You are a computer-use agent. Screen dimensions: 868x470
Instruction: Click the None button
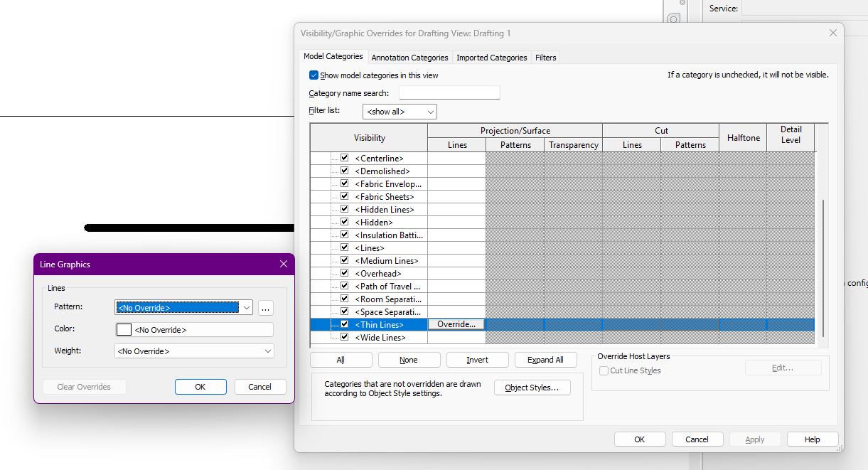click(409, 360)
